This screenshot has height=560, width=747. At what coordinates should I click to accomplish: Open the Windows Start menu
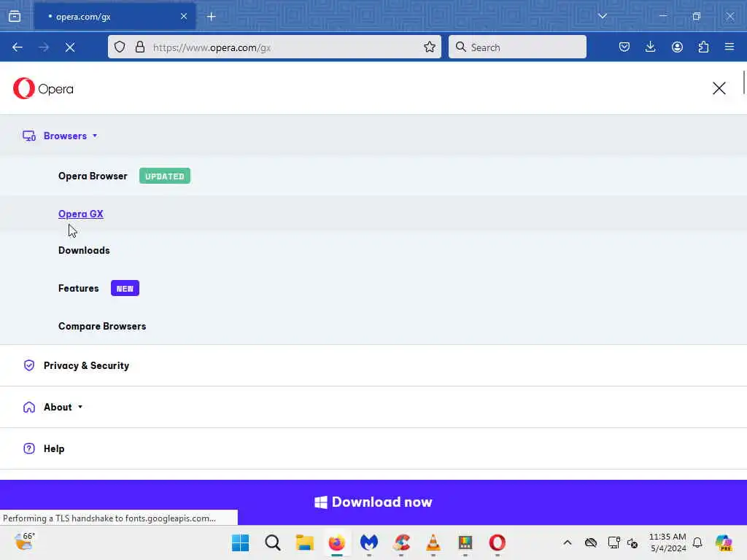241,542
